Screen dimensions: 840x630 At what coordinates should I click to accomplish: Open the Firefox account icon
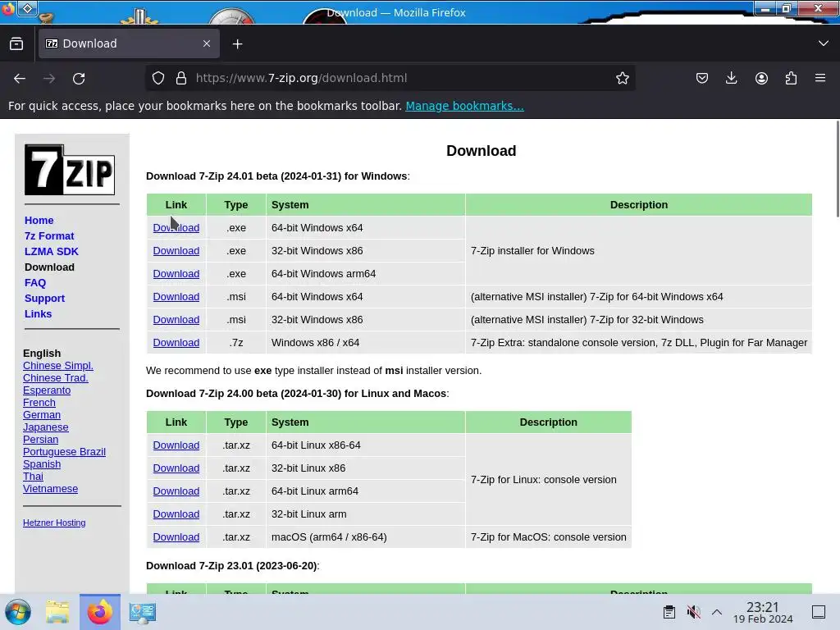pyautogui.click(x=761, y=78)
